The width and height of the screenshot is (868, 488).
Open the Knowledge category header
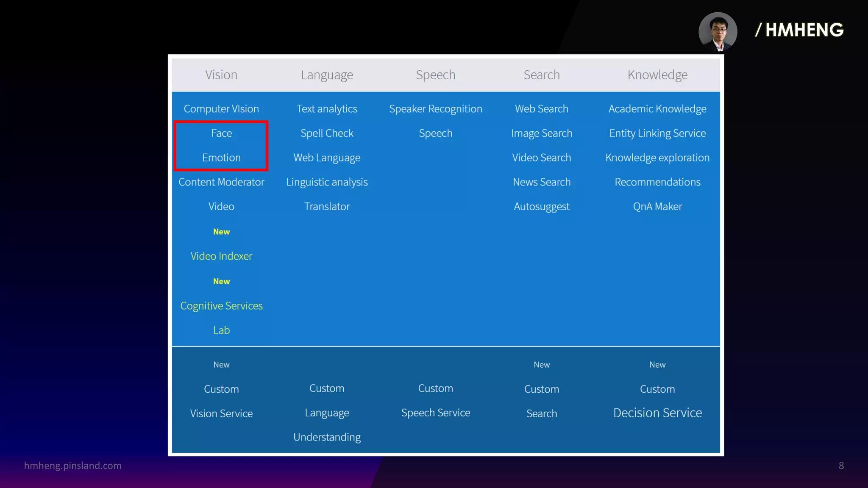(657, 75)
